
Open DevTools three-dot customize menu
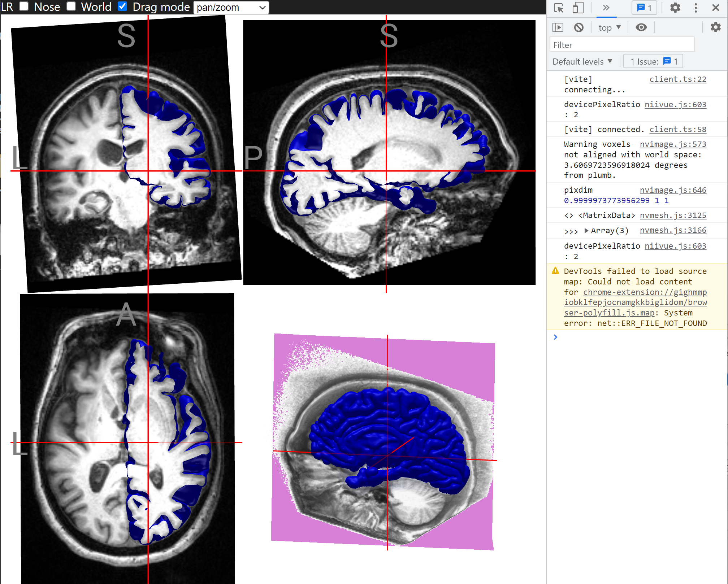pyautogui.click(x=695, y=8)
